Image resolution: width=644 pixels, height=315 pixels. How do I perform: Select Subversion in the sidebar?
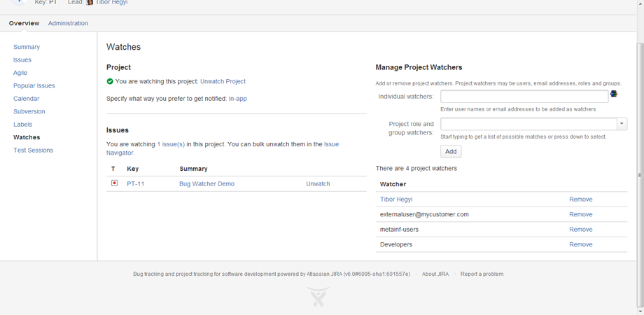29,111
